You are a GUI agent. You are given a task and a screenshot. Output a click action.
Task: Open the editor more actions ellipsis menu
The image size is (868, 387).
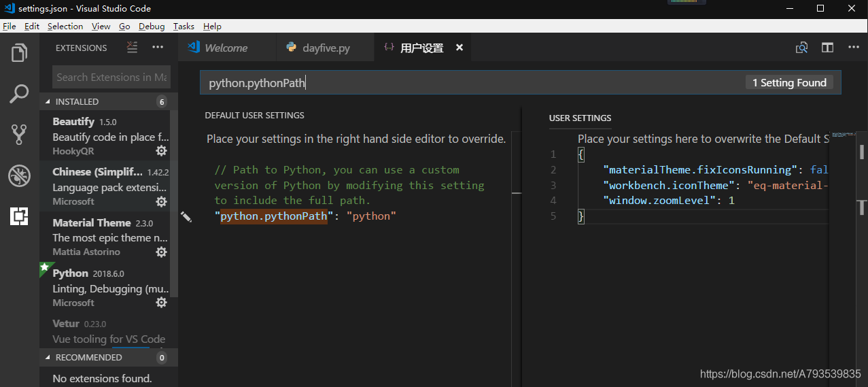pos(854,48)
